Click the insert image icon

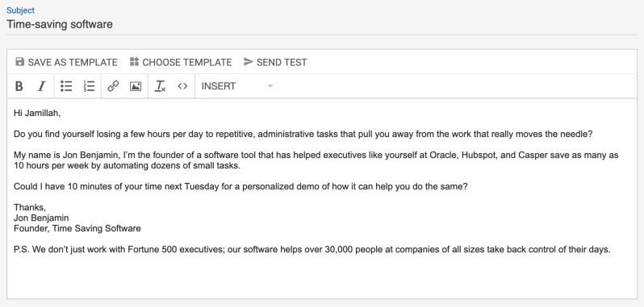136,86
